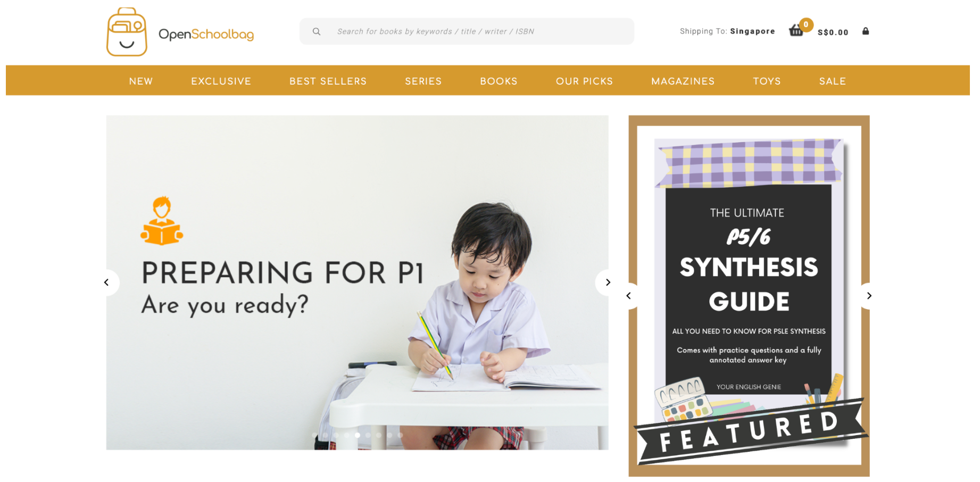Open the TOYS category

pyautogui.click(x=767, y=81)
